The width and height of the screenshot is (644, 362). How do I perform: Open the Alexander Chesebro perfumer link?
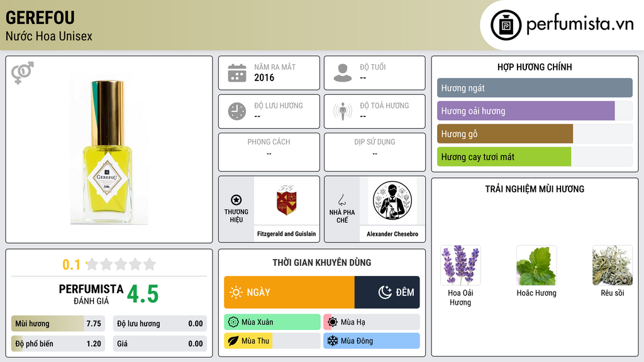[392, 234]
